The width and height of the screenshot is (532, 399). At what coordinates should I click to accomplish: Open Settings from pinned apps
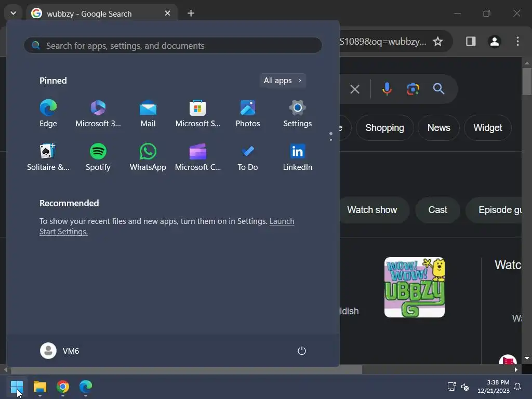(x=298, y=113)
